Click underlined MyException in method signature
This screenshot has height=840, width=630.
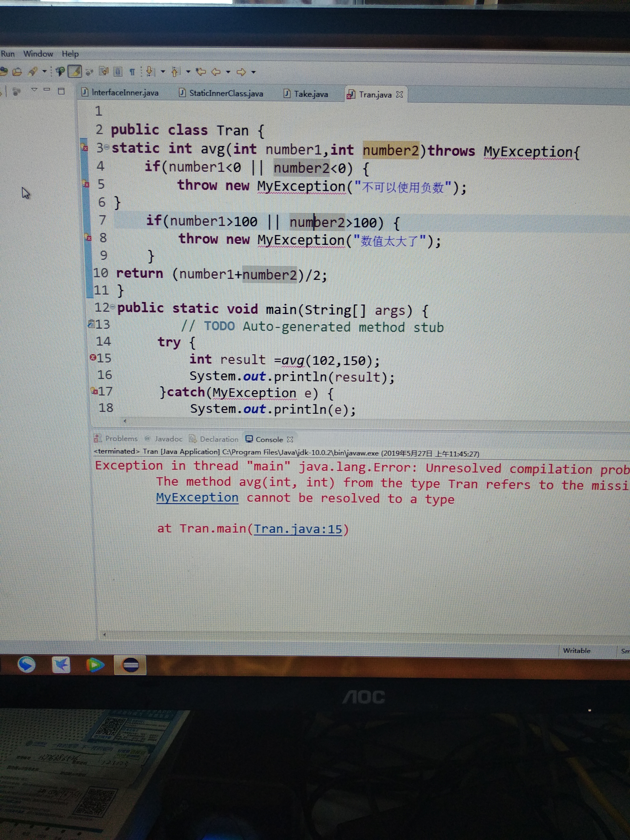[x=528, y=152]
